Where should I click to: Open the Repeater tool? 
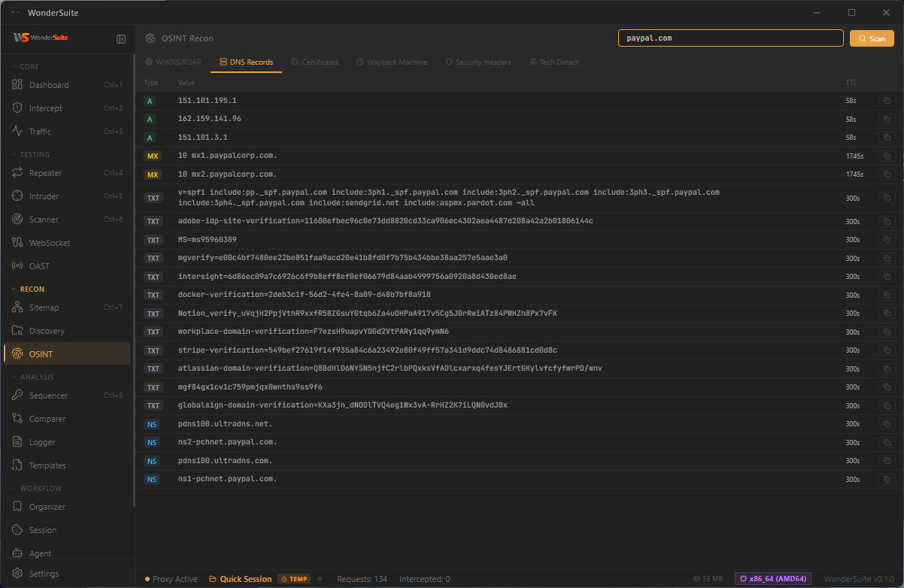66,173
